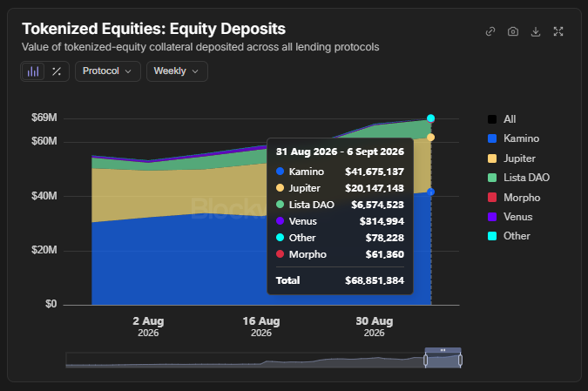The height and width of the screenshot is (391, 588).
Task: Switch to absolute bar chart view
Action: 33,71
